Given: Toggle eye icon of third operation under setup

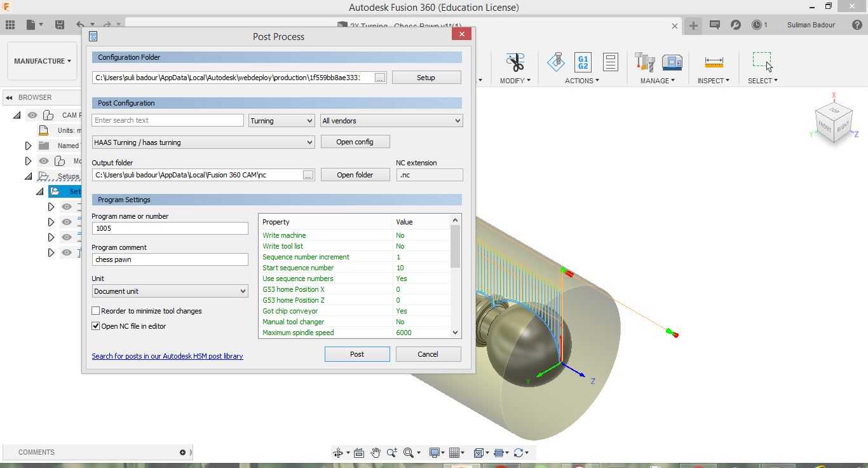Looking at the screenshot, I should (x=67, y=237).
